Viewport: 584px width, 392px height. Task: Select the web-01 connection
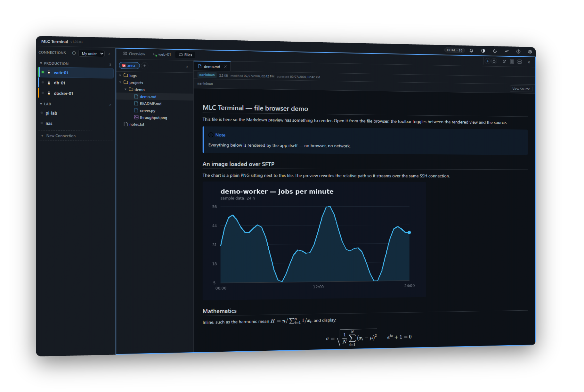76,73
